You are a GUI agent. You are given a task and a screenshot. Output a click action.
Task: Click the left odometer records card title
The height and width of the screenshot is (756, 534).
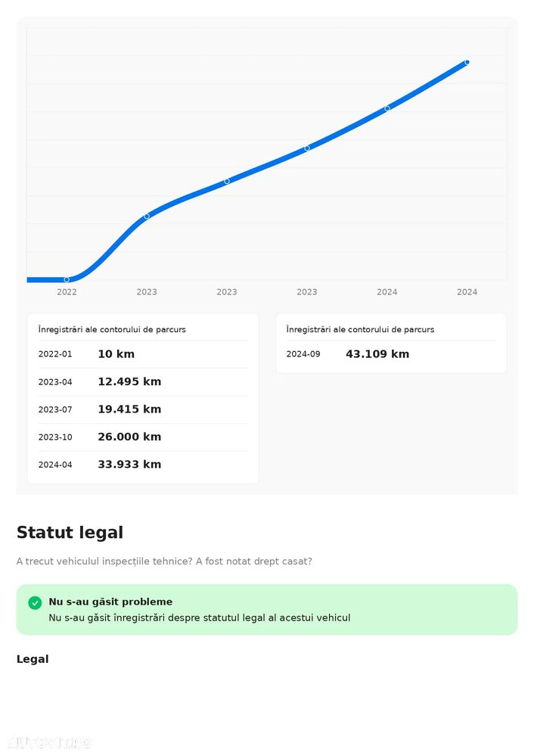coord(112,330)
